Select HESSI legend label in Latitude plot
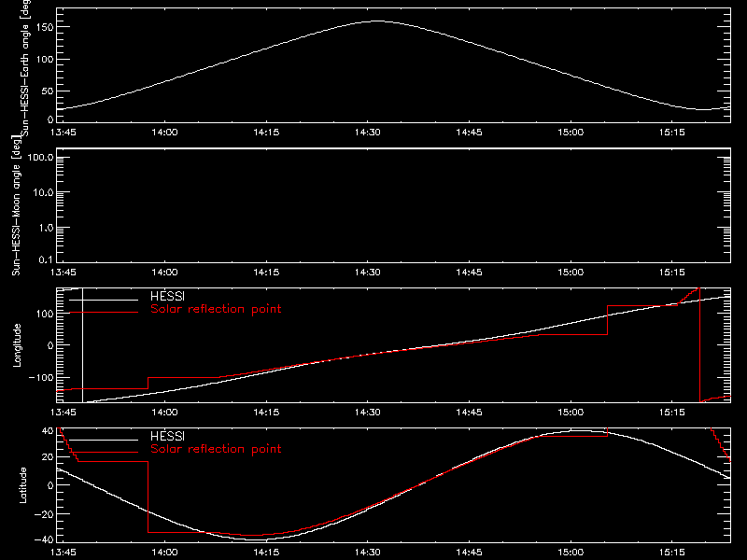 167,436
